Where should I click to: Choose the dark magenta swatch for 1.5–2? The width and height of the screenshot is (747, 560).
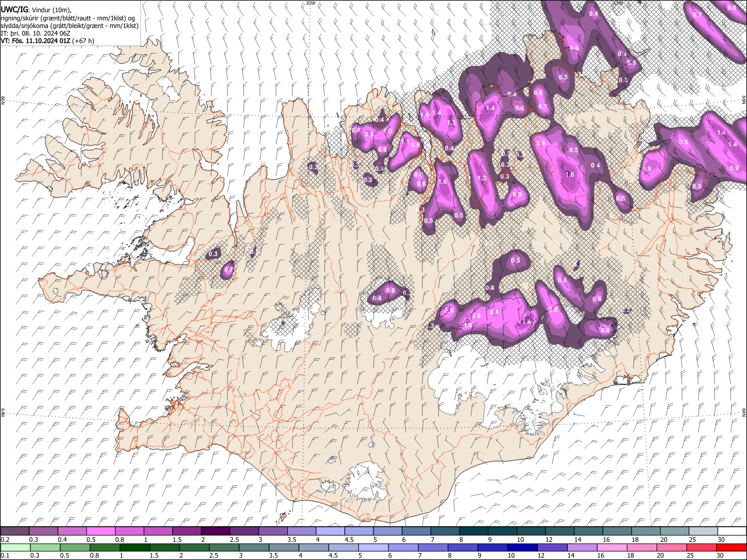pos(186,531)
